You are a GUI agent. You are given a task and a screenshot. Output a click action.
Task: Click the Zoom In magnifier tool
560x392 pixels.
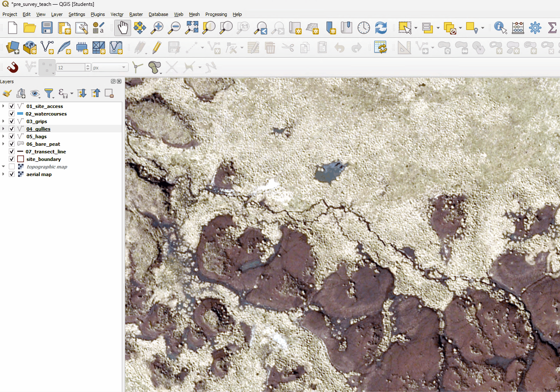coord(157,28)
